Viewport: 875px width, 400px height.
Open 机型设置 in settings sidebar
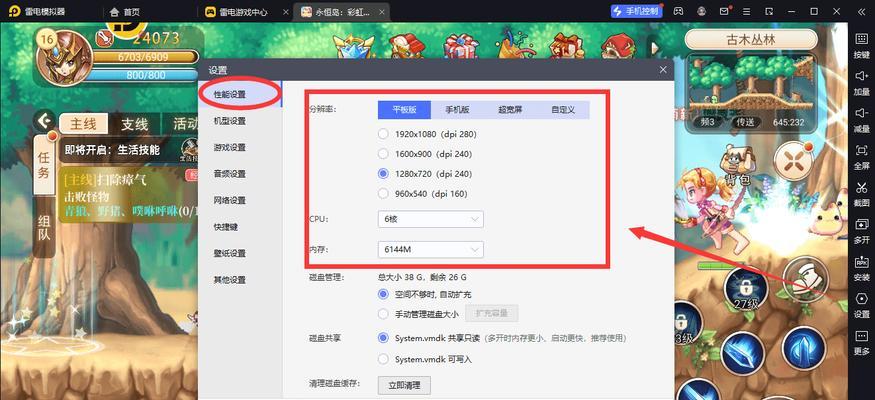point(239,121)
